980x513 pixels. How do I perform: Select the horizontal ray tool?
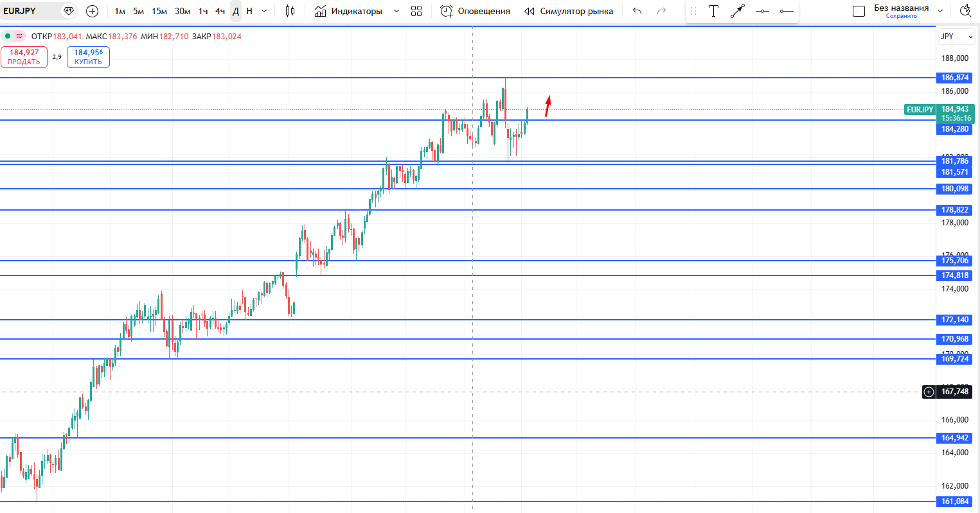787,11
